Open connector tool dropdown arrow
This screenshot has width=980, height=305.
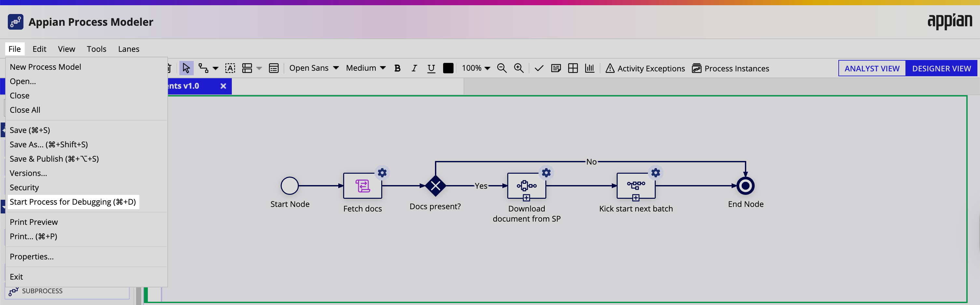pos(215,68)
